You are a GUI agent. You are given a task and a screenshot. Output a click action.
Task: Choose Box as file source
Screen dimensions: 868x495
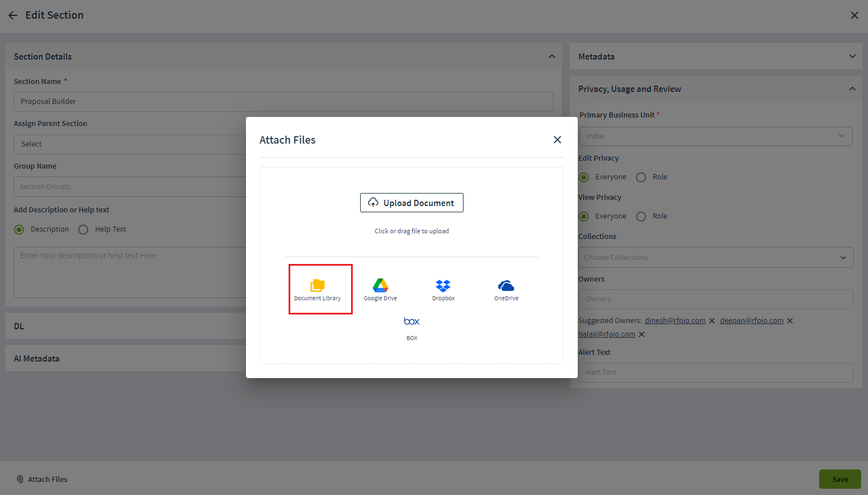click(x=412, y=328)
